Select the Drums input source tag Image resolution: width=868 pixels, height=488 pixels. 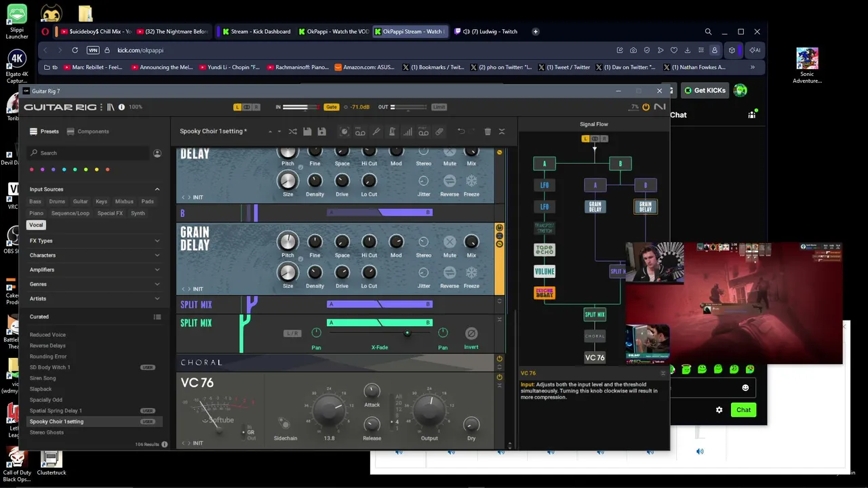[x=57, y=201]
